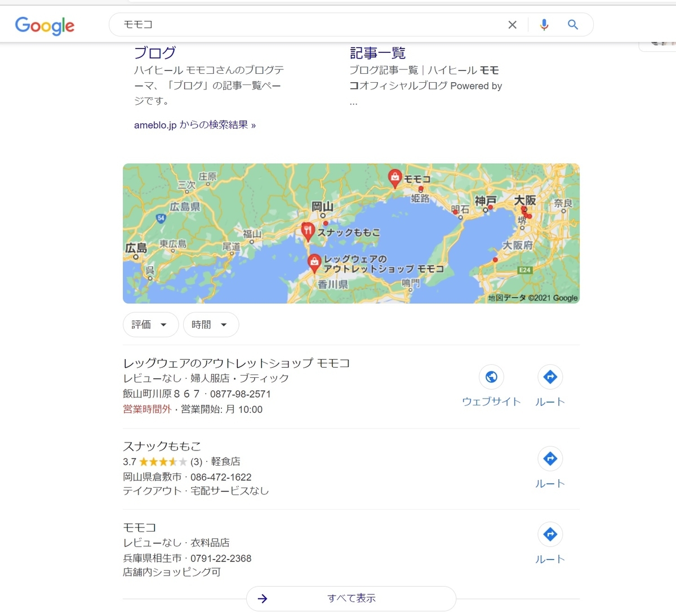Open the ブログ sitelink heading
The height and width of the screenshot is (616, 676).
(155, 53)
